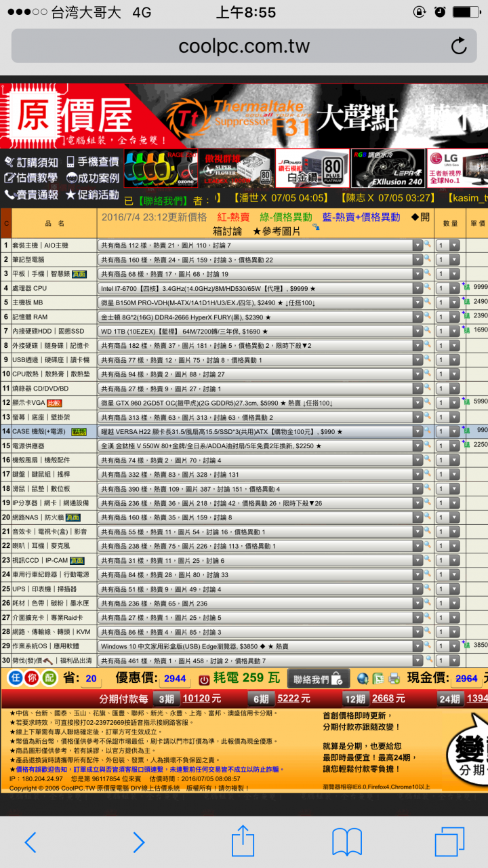The height and width of the screenshot is (868, 488).
Task: Click green 購 icon in CASE 機殼 row
Action: 468,431
